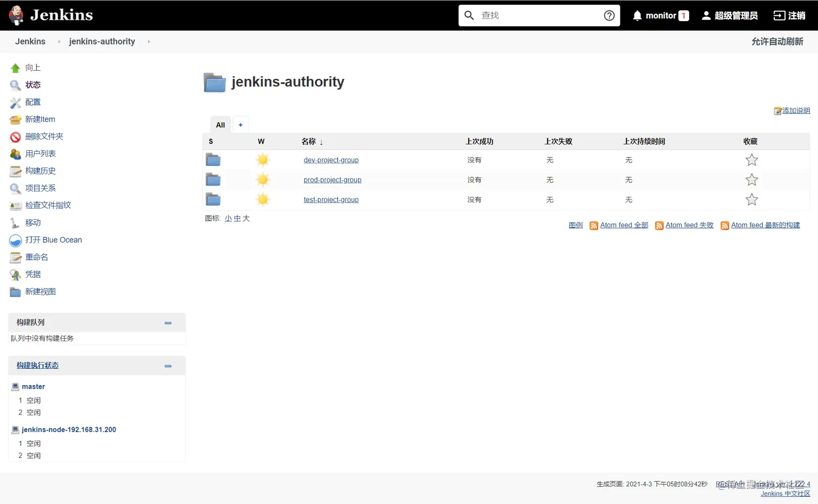Click the magnifier icon beside 状态
The height and width of the screenshot is (504, 818).
[x=15, y=85]
